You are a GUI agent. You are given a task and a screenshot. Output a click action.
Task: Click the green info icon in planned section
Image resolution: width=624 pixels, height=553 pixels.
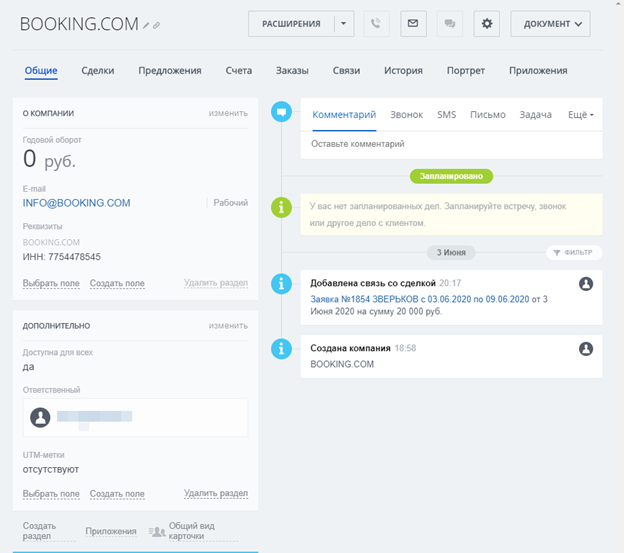click(282, 207)
